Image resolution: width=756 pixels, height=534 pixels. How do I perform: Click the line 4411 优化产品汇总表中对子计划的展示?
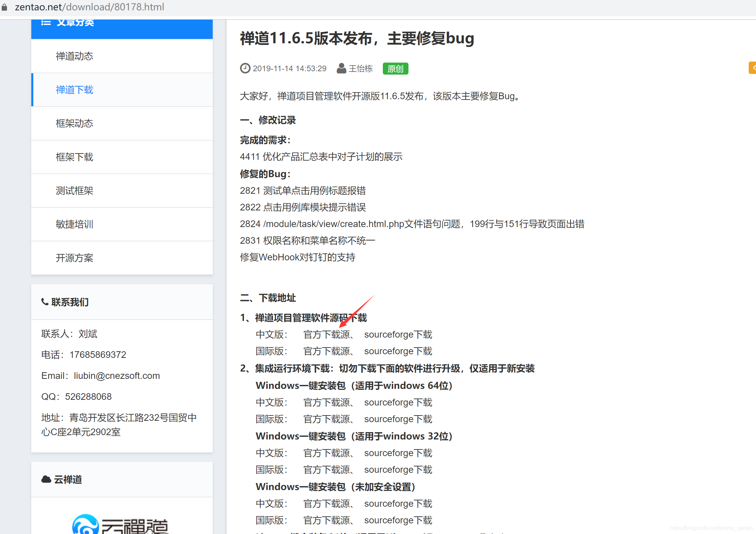(321, 157)
